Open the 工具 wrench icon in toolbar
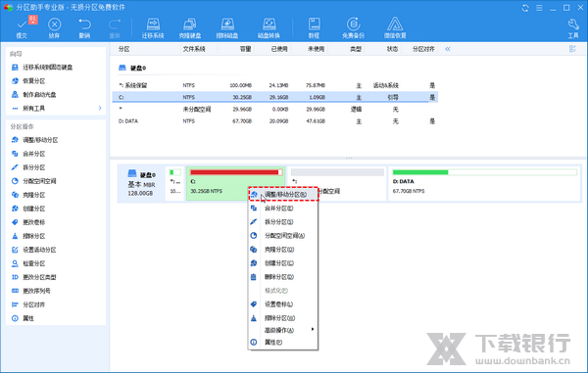 [573, 28]
